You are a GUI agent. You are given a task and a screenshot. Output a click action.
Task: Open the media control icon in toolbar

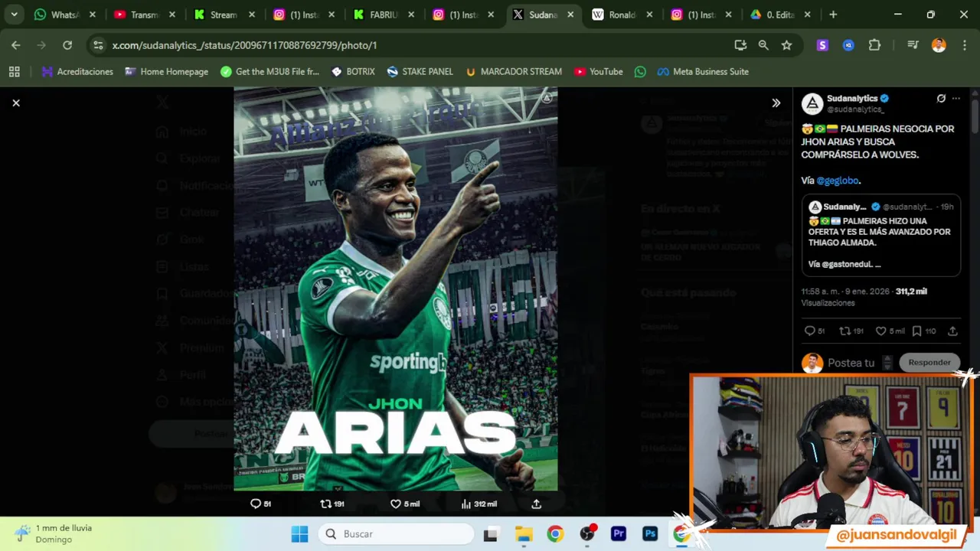pyautogui.click(x=913, y=45)
